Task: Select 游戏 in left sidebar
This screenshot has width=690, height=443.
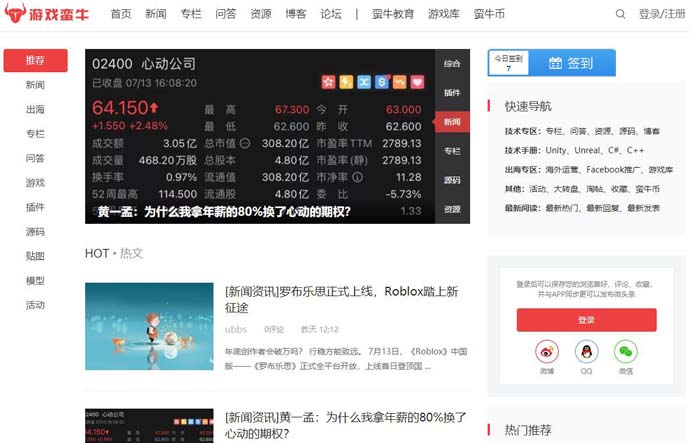Action: coord(35,183)
